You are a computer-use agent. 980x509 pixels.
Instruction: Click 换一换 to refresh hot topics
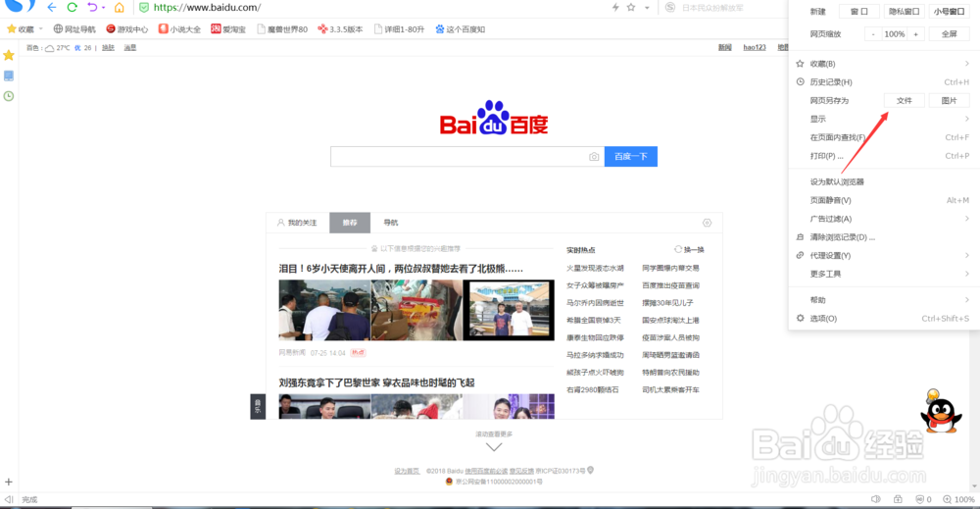coord(689,249)
